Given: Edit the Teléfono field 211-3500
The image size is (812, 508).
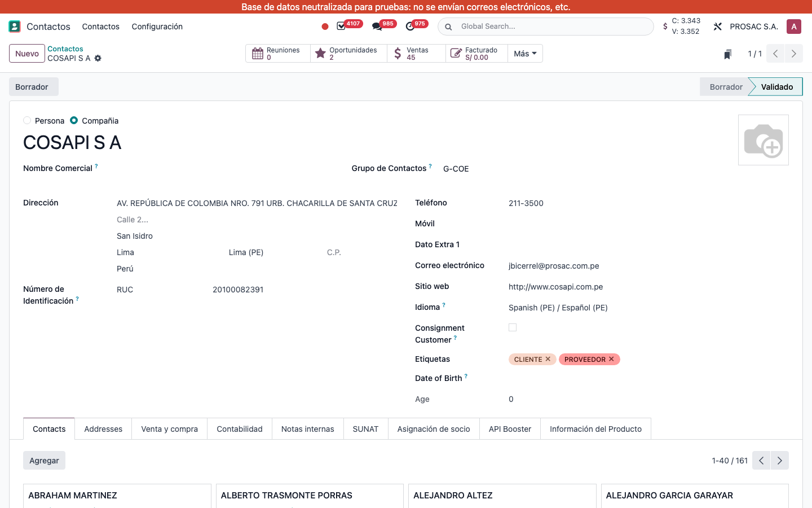Looking at the screenshot, I should (x=648, y=203).
